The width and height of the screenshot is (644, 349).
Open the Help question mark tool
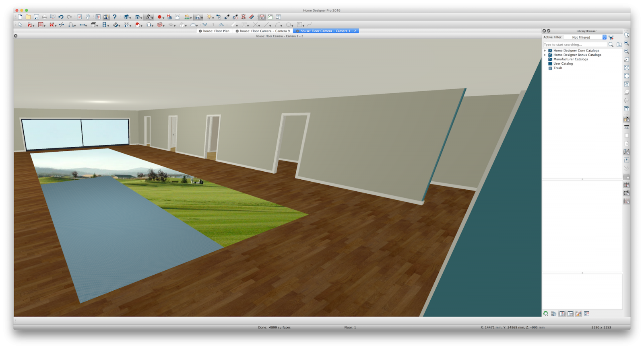[x=115, y=17]
